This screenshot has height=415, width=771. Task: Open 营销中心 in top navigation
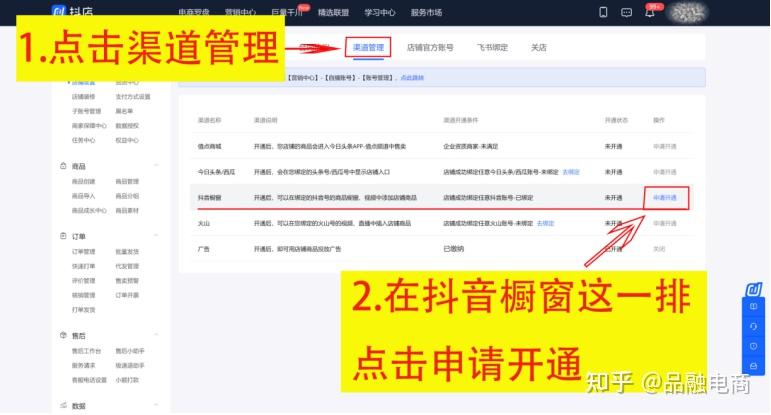point(240,12)
